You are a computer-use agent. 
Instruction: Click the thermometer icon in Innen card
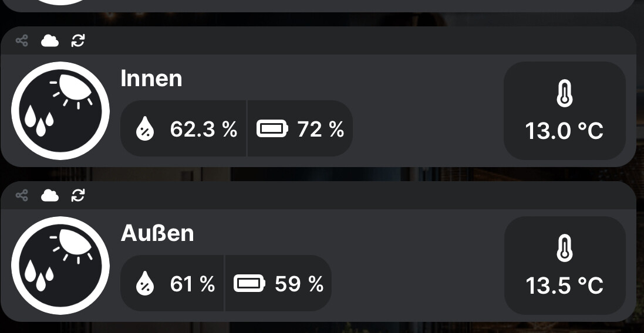[x=564, y=94]
